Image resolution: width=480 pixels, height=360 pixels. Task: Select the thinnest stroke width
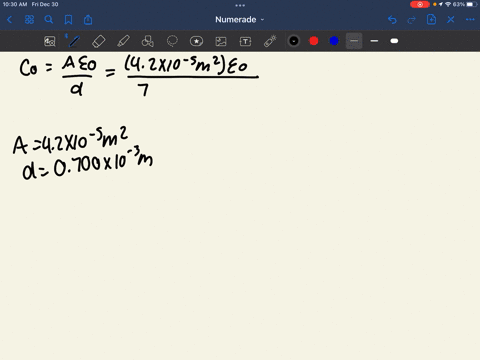(354, 41)
